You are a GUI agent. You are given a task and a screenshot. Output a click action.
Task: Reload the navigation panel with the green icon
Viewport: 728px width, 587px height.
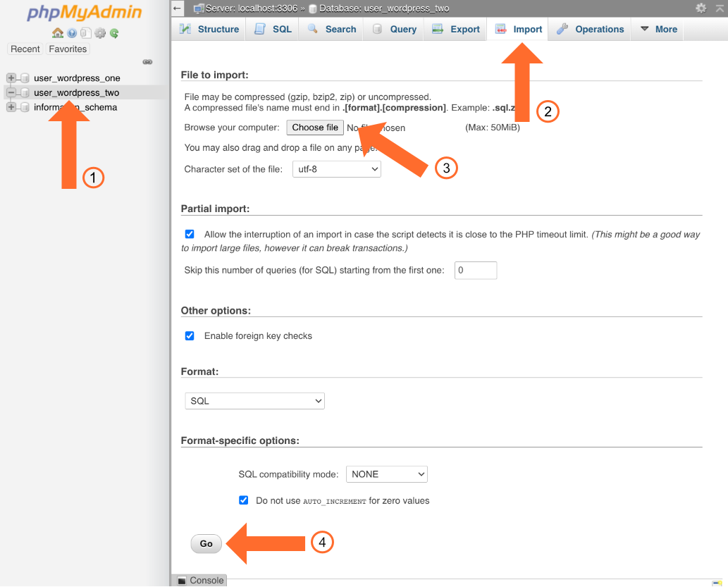114,33
